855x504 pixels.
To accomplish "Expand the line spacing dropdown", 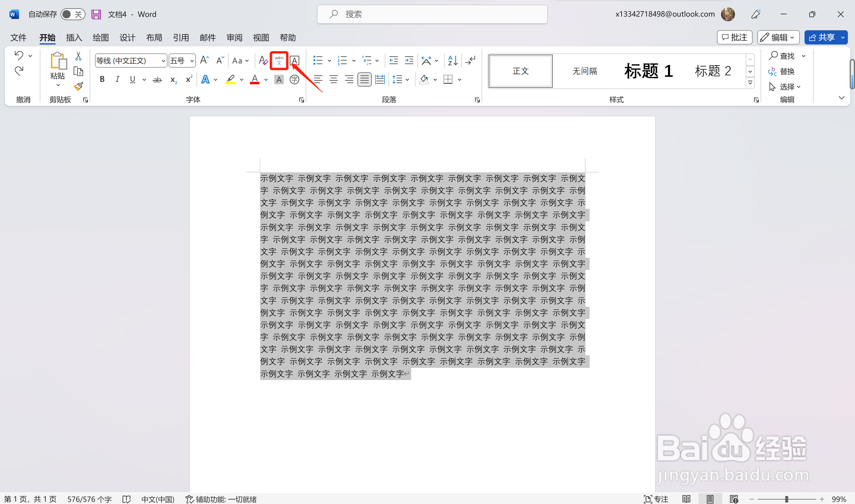I will 407,80.
